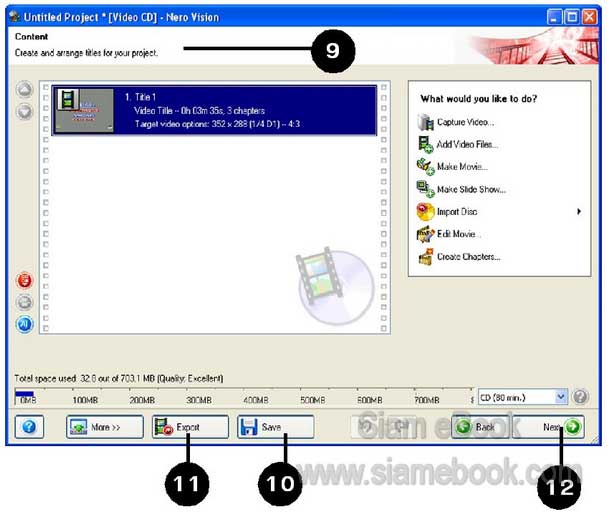Open Edit Movie
Image resolution: width=607 pixels, height=520 pixels.
[x=459, y=234]
